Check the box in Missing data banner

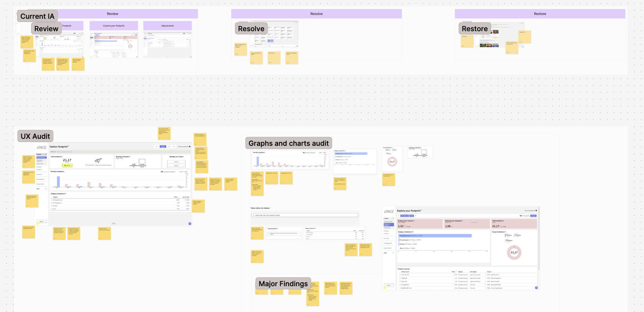253,215
